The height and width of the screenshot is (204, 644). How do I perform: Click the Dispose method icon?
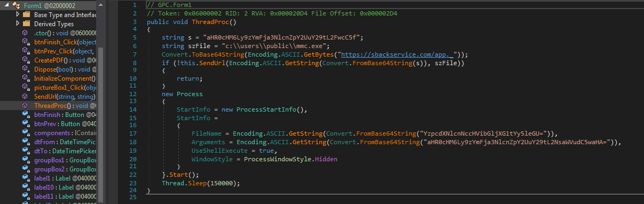point(25,69)
